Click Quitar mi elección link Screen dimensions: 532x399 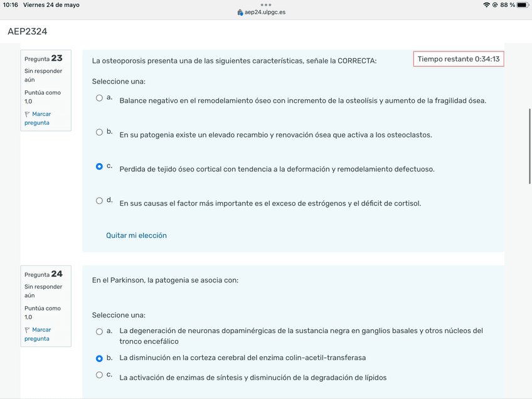click(136, 235)
